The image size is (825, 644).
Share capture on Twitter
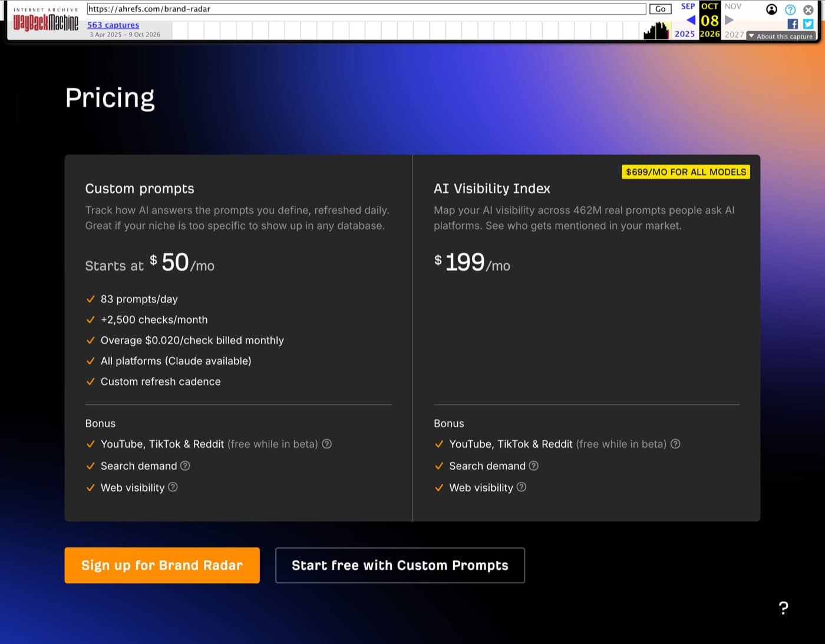808,24
